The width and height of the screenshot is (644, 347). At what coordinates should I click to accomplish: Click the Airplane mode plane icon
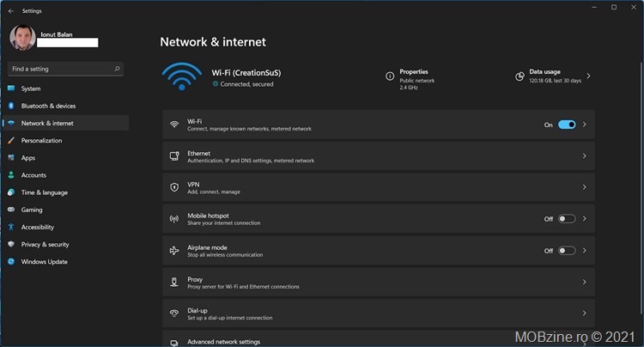click(x=174, y=251)
